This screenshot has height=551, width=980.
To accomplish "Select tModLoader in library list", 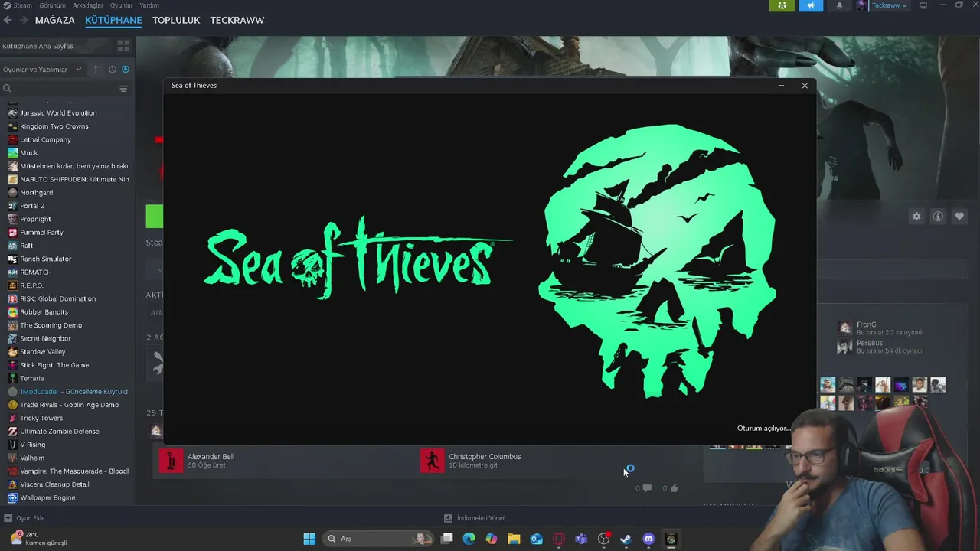I will (x=67, y=392).
